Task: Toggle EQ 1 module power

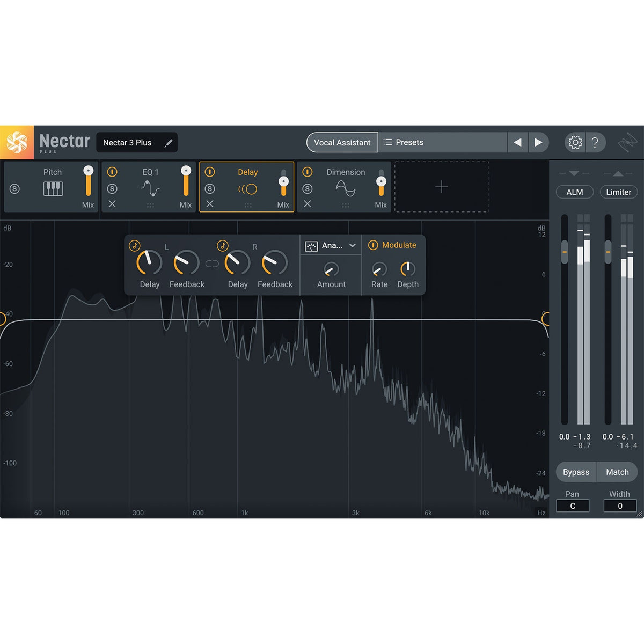Action: tap(112, 172)
